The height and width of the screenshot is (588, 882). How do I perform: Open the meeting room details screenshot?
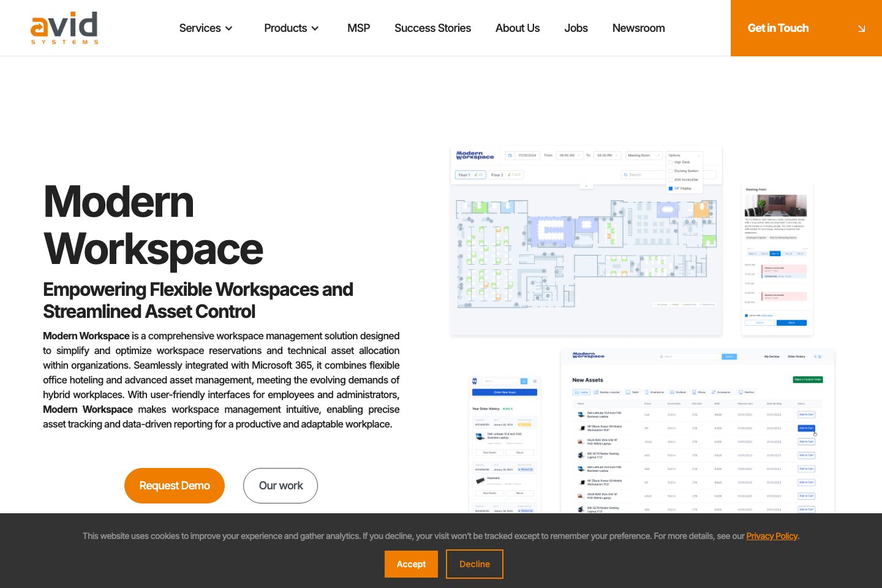click(777, 258)
